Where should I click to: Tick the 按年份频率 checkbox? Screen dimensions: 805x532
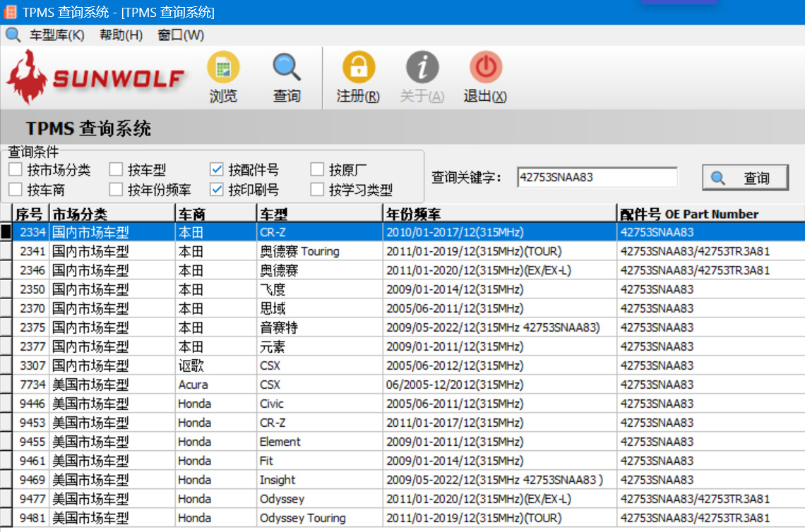click(x=116, y=190)
